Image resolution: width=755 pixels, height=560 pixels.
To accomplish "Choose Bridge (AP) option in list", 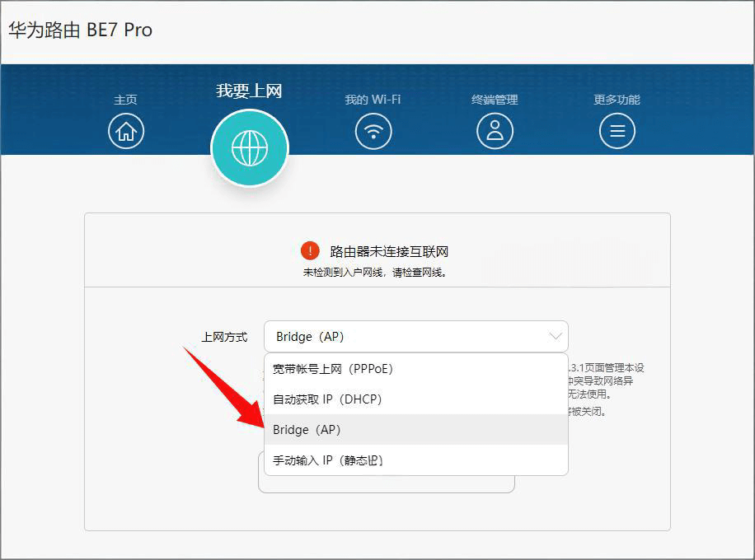I will (416, 429).
